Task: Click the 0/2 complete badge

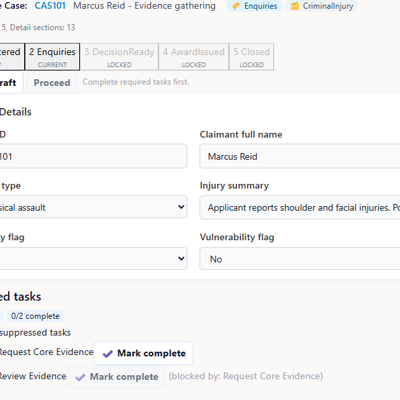Action: [35, 316]
